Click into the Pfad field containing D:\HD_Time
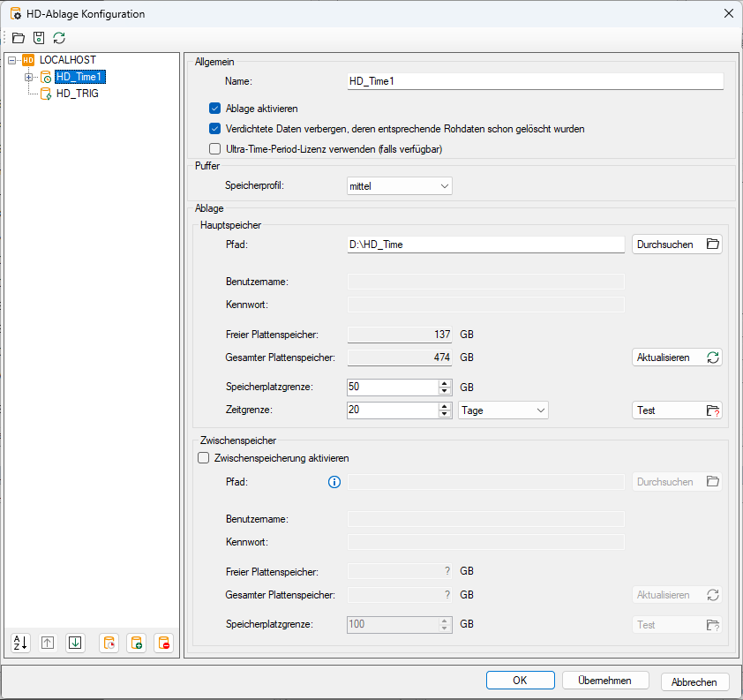 point(485,245)
